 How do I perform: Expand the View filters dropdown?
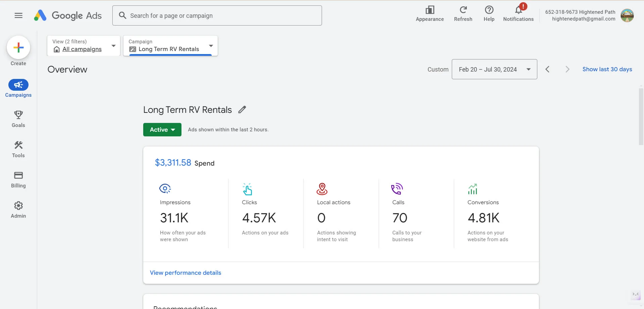[x=113, y=46]
